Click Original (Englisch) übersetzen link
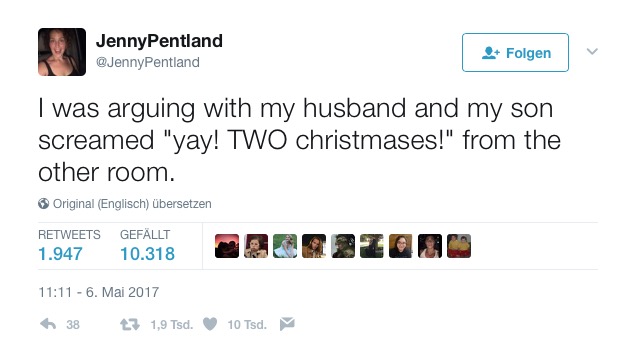 (x=132, y=203)
